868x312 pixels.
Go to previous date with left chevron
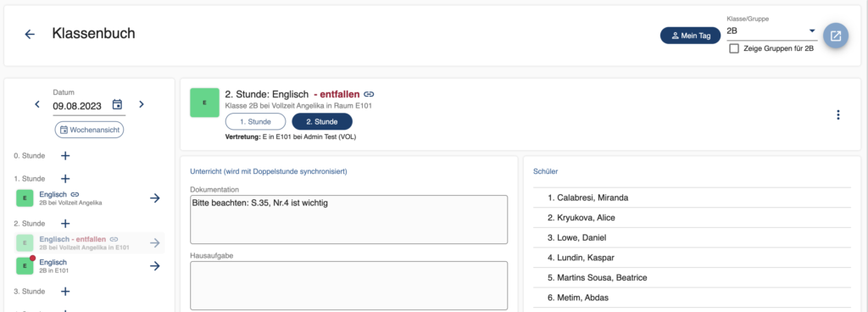pos(37,104)
